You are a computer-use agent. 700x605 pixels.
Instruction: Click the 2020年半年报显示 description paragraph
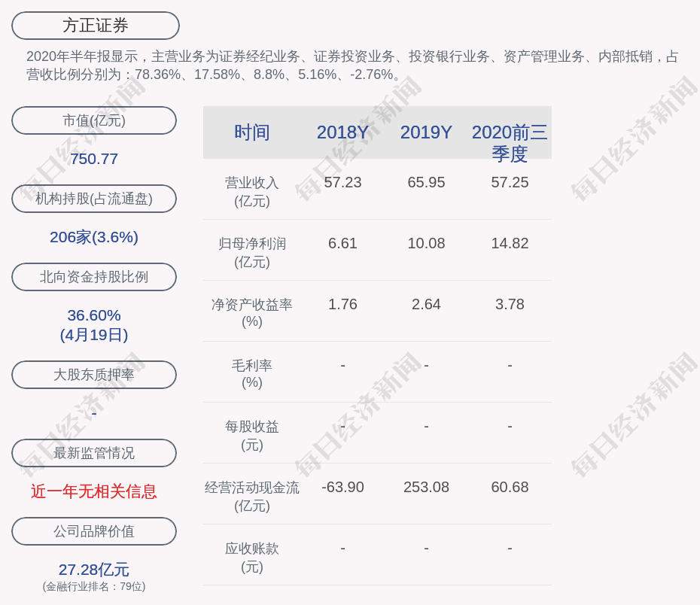click(x=353, y=65)
